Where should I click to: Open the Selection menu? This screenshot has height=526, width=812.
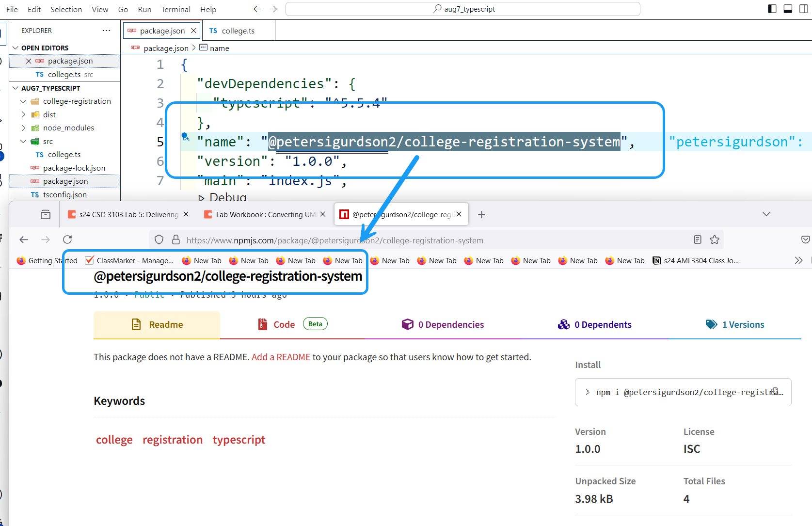[x=66, y=9]
